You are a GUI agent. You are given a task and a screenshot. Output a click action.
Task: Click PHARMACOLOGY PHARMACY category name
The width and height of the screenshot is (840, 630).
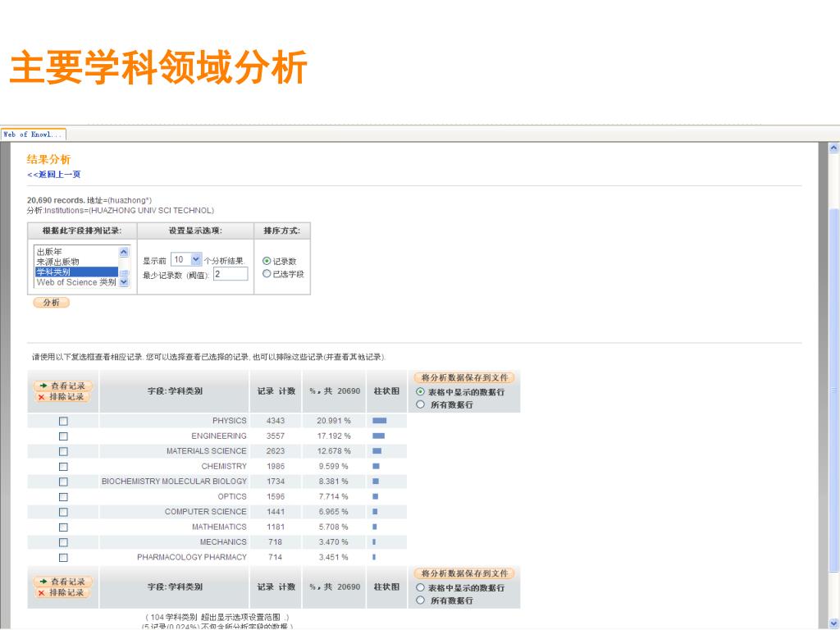(192, 558)
